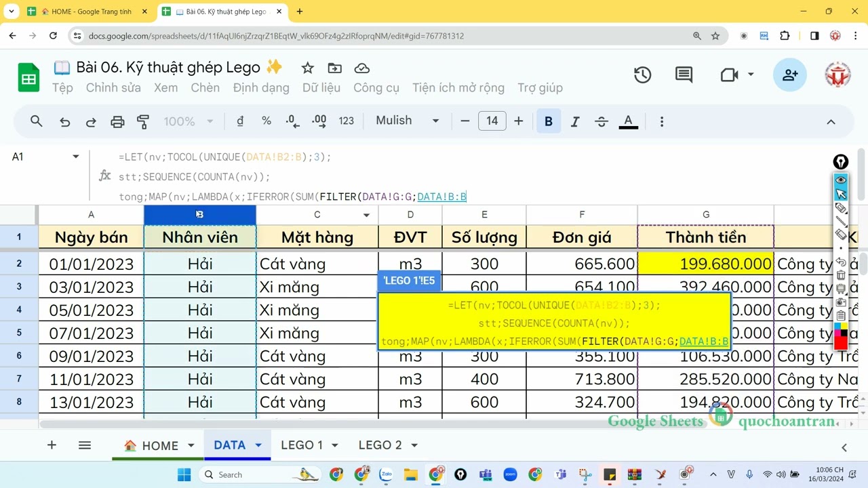
Task: Open the Chèn menu
Action: 205,87
